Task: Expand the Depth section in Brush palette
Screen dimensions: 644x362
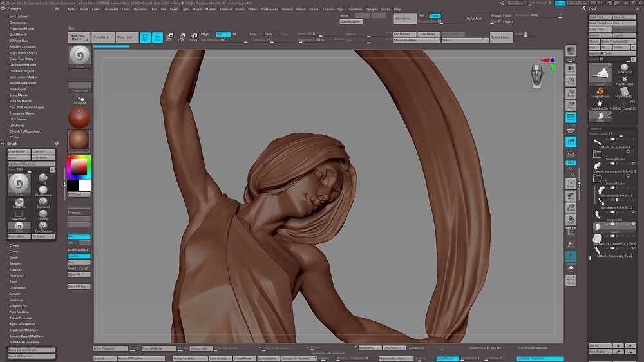Action: [14, 258]
